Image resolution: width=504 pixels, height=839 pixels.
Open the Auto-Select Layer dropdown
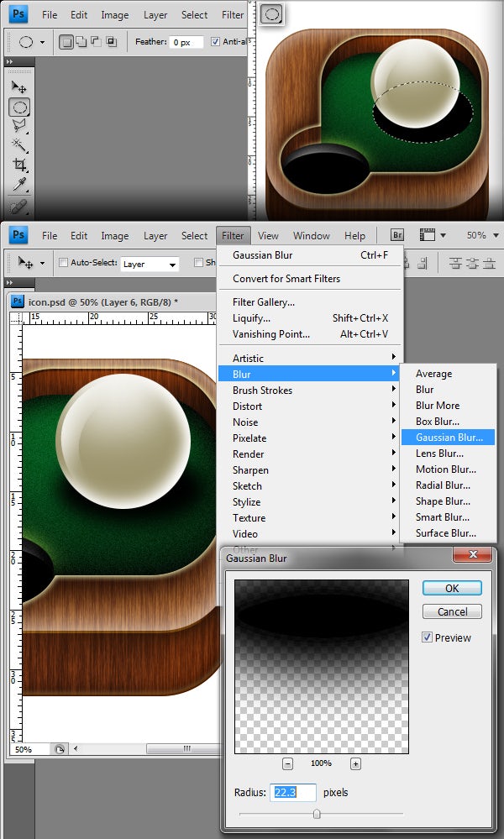coord(150,264)
